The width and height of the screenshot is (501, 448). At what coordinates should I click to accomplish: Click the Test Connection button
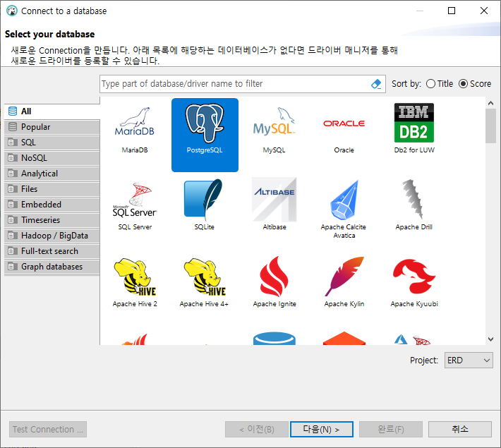pyautogui.click(x=48, y=429)
